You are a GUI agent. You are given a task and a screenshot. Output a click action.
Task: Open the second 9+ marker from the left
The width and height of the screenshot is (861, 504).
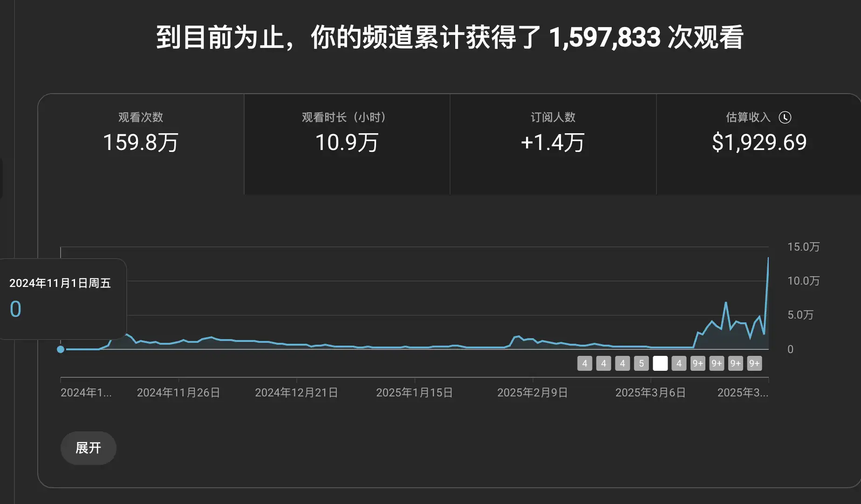coord(717,363)
